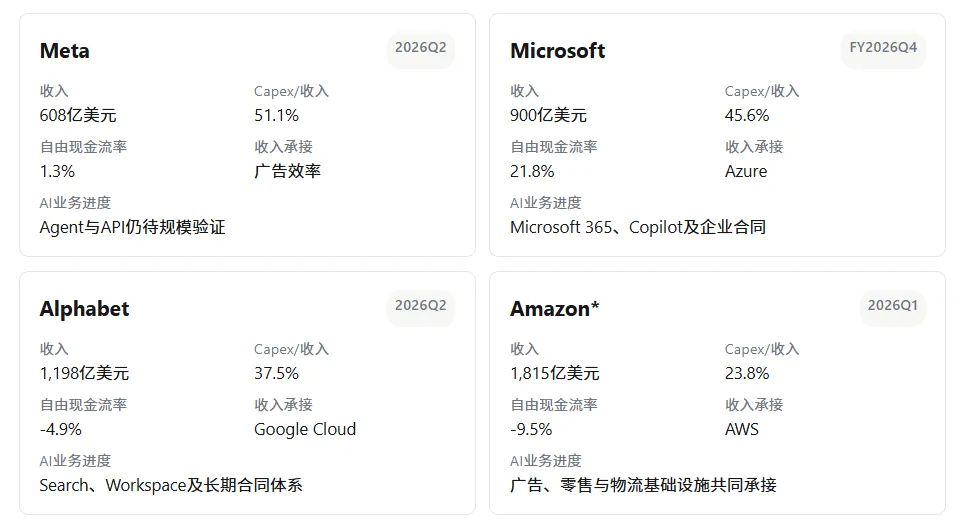Click Alphabet free cash flow -4.9%

(61, 429)
